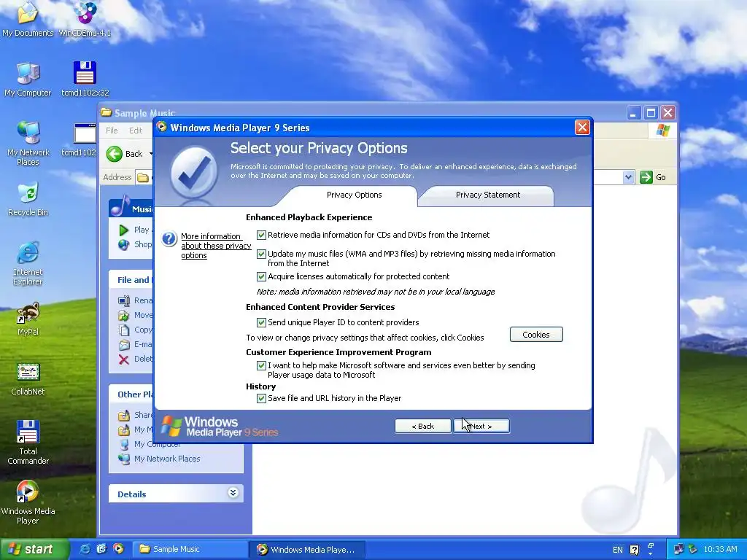Viewport: 747px width, 560px height.
Task: Launch MyPal browser desktop icon
Action: point(28,319)
